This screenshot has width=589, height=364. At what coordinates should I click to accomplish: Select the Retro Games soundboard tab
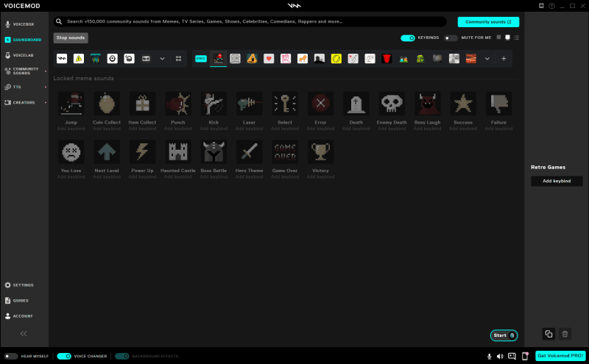[x=218, y=59]
